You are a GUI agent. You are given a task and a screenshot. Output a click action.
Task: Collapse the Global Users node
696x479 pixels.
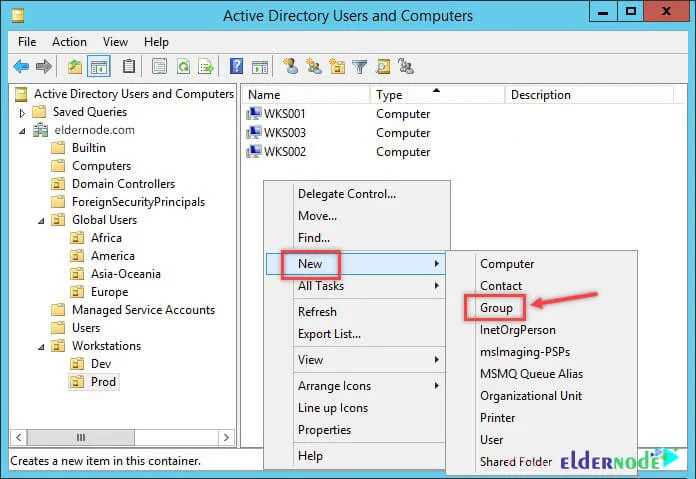tap(41, 221)
